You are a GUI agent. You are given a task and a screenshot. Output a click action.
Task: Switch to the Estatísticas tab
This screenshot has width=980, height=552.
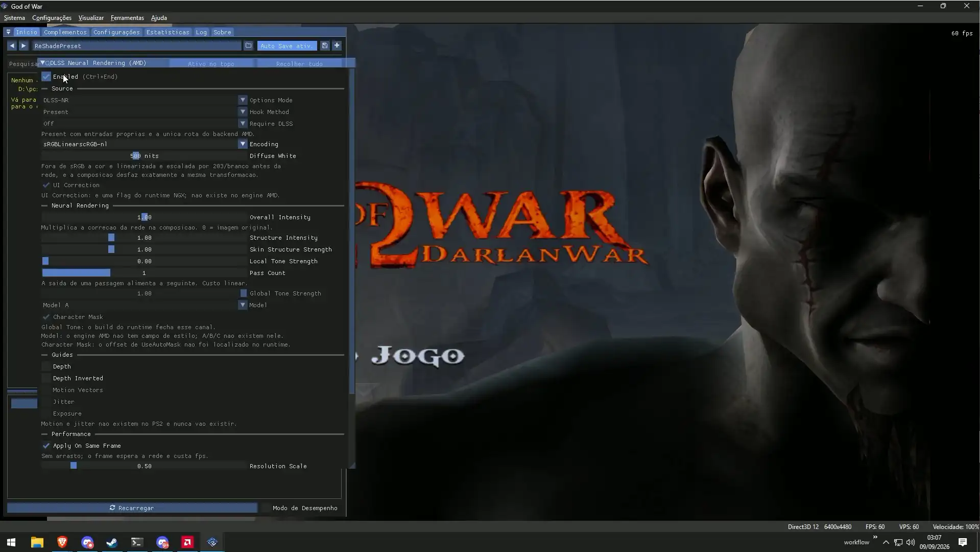(168, 32)
